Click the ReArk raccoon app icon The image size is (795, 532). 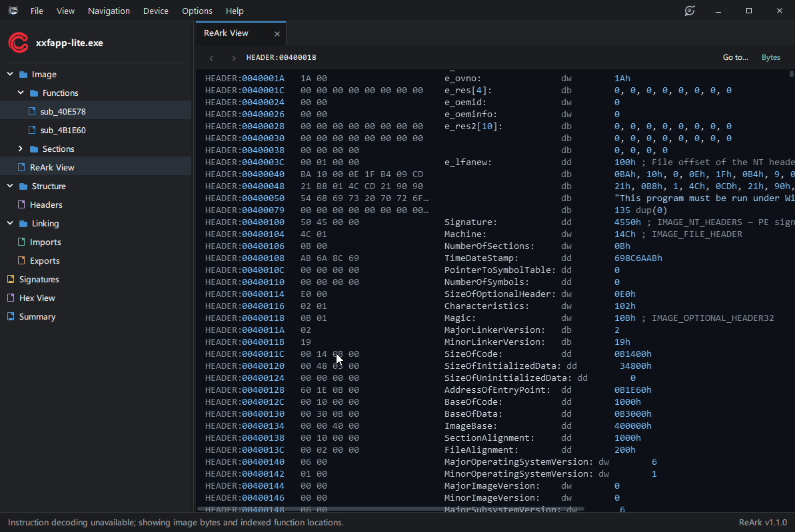click(13, 11)
